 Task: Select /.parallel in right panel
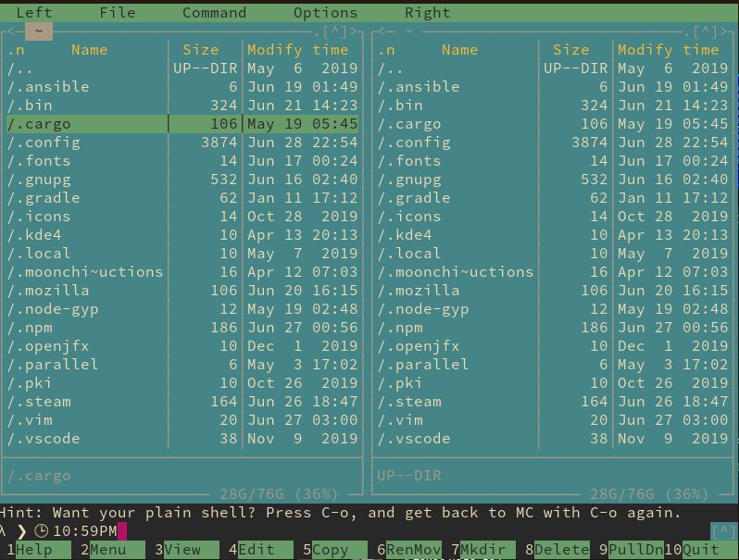pyautogui.click(x=553, y=365)
